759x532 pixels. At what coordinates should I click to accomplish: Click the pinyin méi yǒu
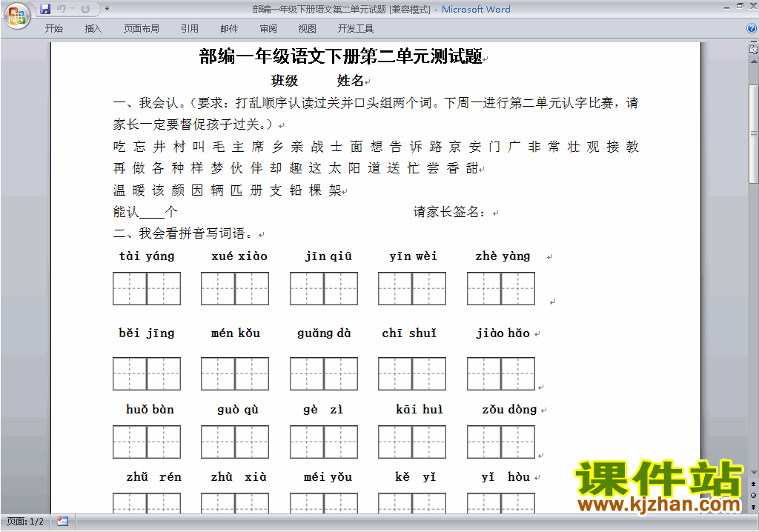[328, 477]
